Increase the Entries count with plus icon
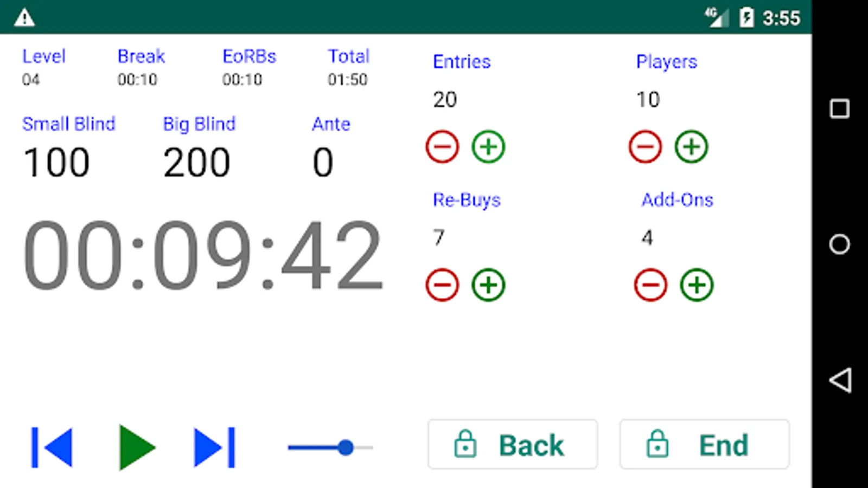 (488, 146)
